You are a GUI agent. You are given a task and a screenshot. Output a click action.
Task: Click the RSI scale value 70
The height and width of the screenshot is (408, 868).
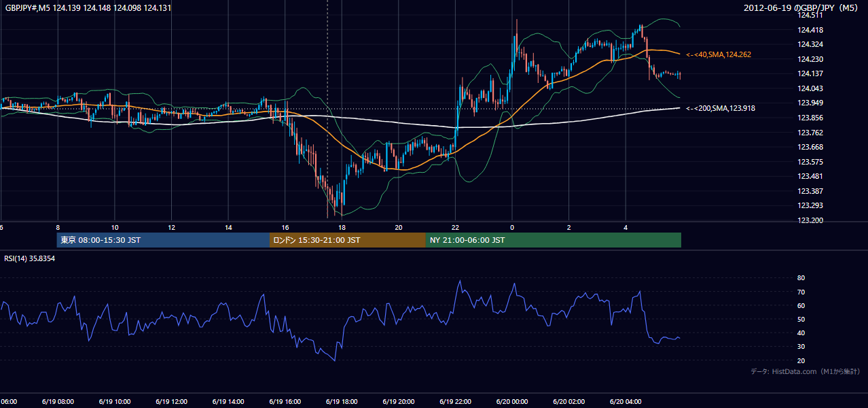801,292
